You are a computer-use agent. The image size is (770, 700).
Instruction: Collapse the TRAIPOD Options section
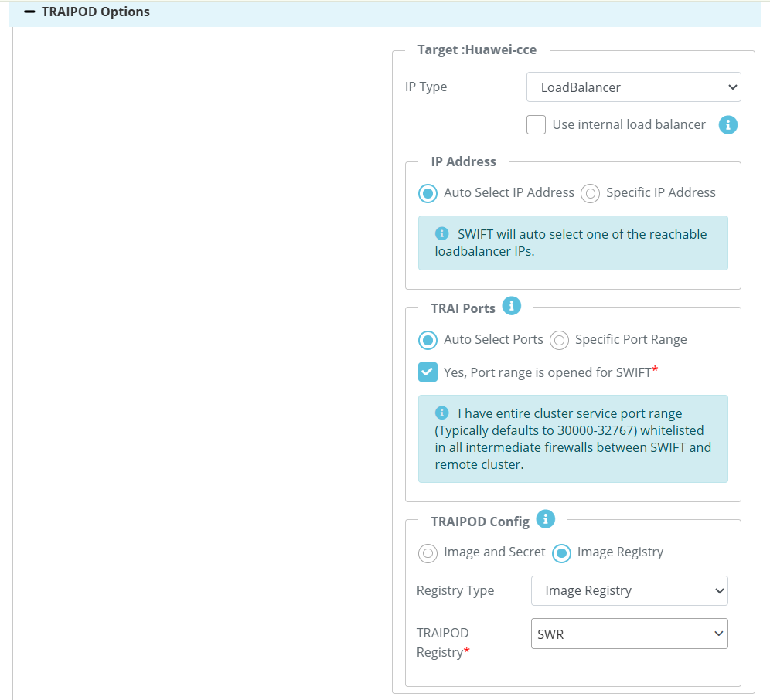[x=29, y=12]
